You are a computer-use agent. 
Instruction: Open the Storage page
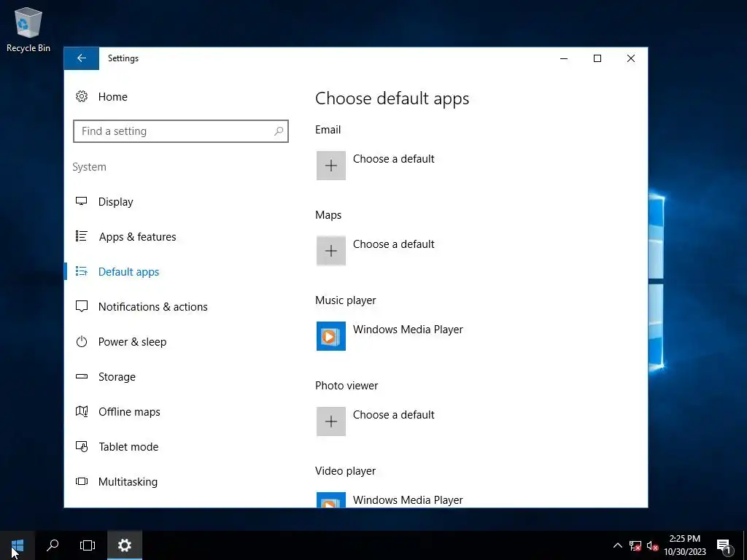(x=117, y=377)
